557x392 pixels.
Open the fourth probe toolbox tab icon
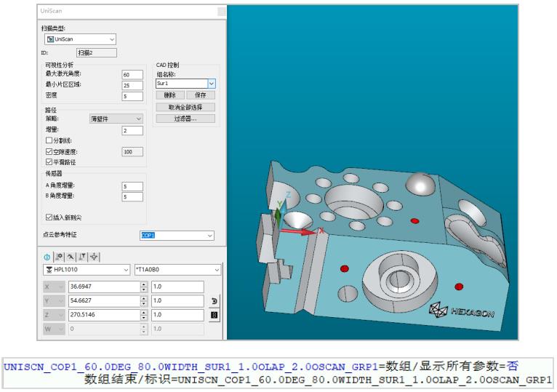[x=83, y=257]
